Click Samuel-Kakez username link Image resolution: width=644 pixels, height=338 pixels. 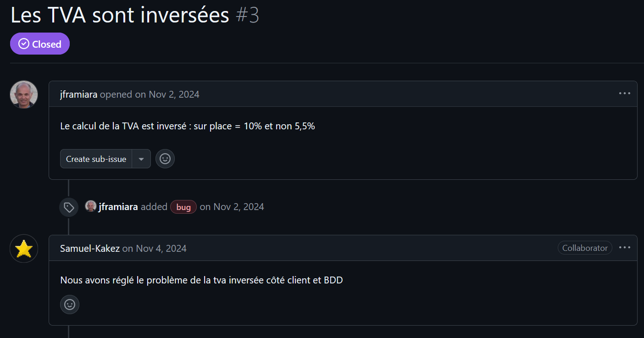pos(90,249)
